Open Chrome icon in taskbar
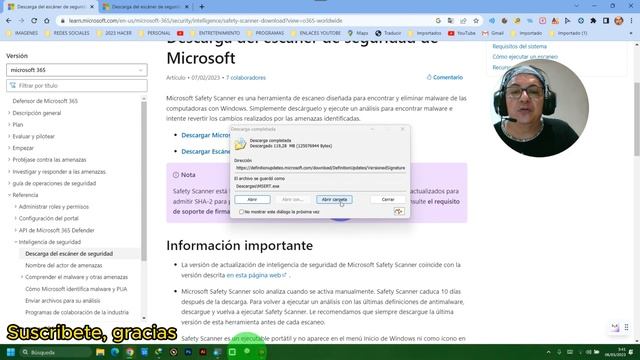The height and width of the screenshot is (360, 640). 129,352
